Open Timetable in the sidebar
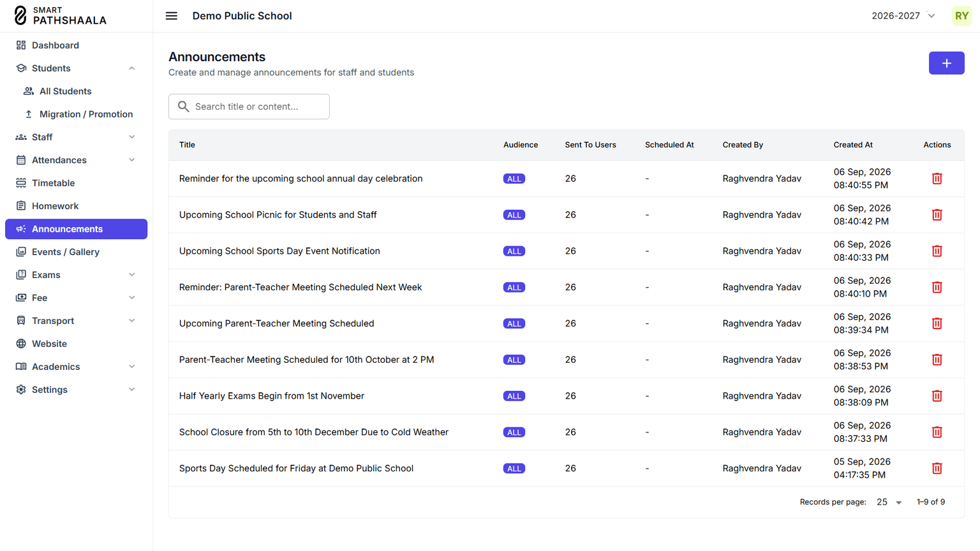 point(77,183)
